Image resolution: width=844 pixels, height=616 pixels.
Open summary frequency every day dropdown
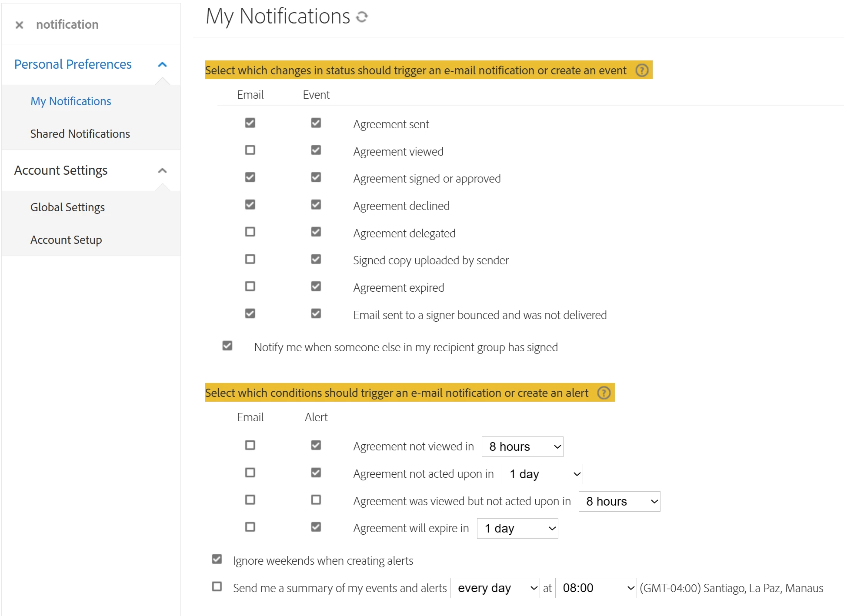click(495, 588)
